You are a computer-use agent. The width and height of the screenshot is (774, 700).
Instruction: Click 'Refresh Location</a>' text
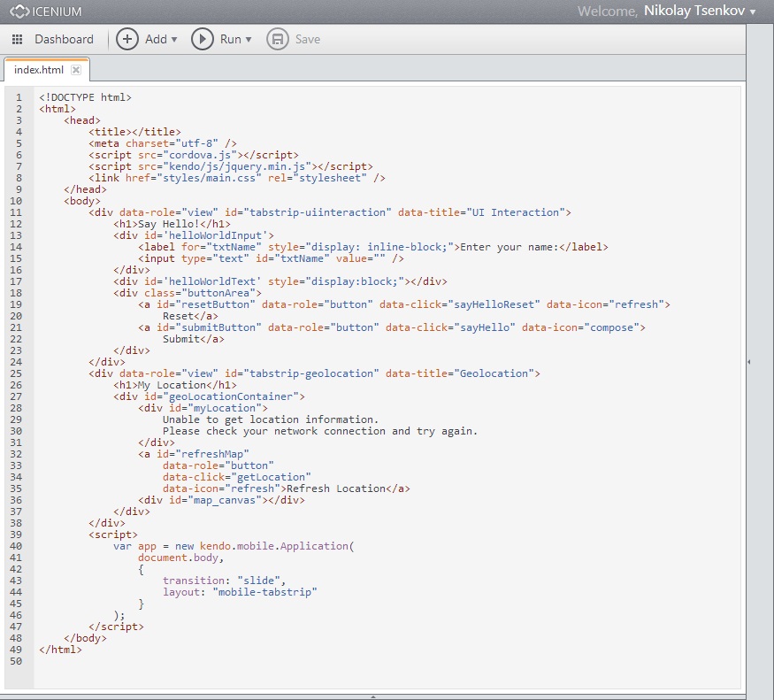pyautogui.click(x=349, y=488)
